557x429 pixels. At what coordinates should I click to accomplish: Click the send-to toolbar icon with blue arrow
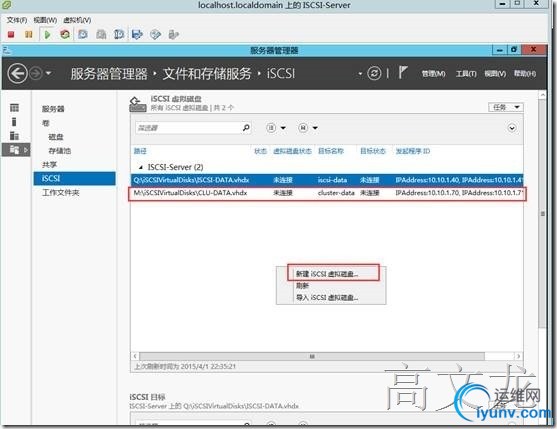point(137,34)
